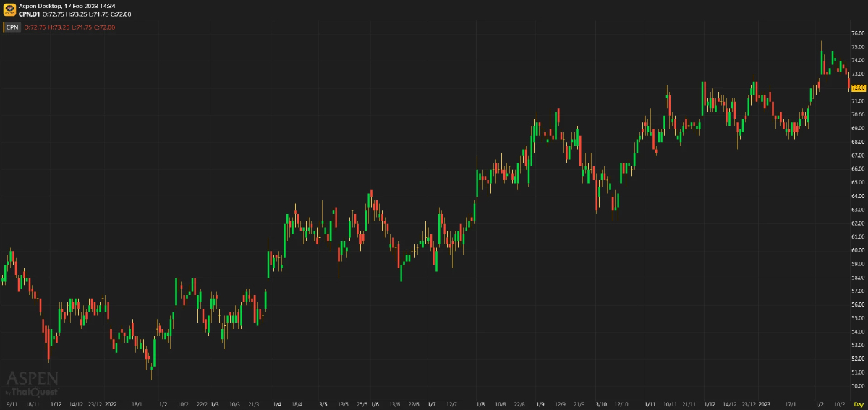868x410 pixels.
Task: Select the 1/6 date on time axis
Action: coord(375,404)
